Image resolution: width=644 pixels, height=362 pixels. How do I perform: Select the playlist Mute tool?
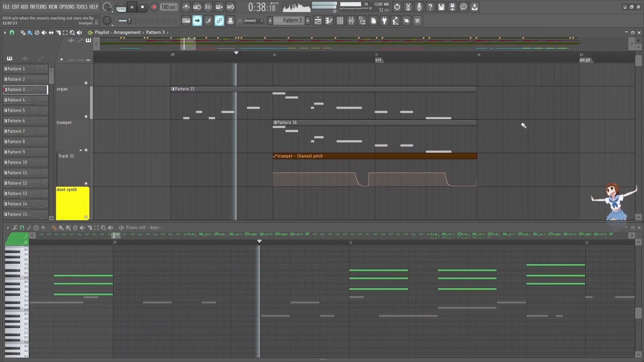pos(44,33)
